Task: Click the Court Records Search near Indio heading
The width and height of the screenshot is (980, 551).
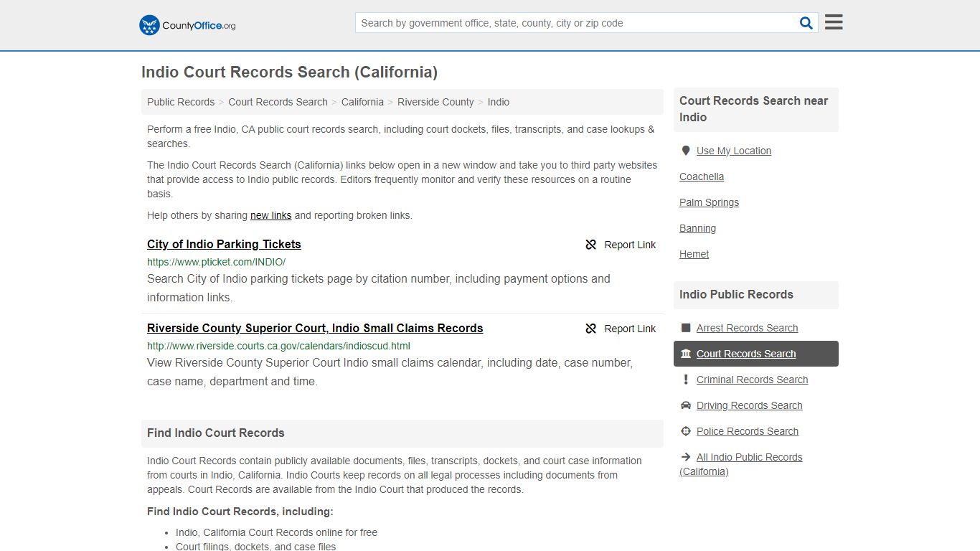Action: click(753, 109)
